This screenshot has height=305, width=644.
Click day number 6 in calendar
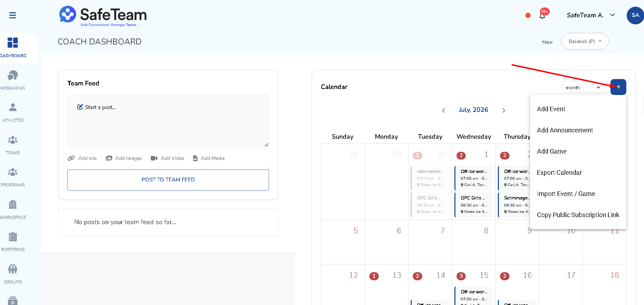(x=399, y=231)
